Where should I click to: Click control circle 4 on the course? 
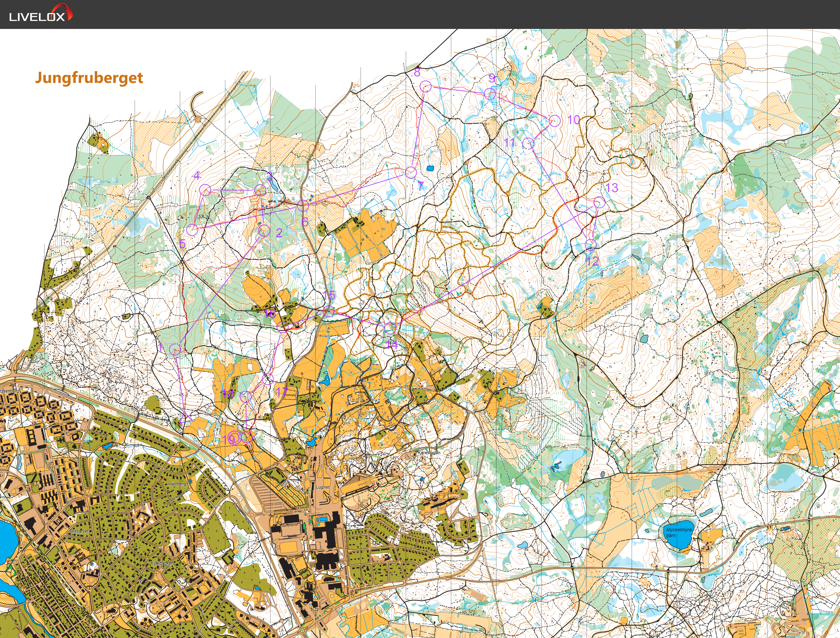coord(205,190)
